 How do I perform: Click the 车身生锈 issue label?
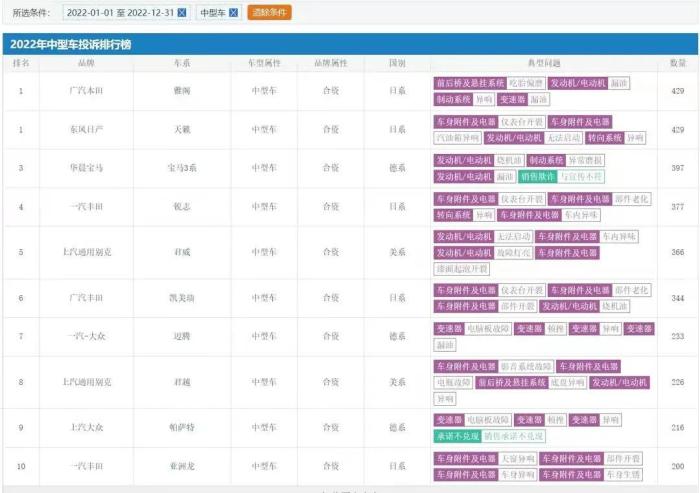point(623,475)
